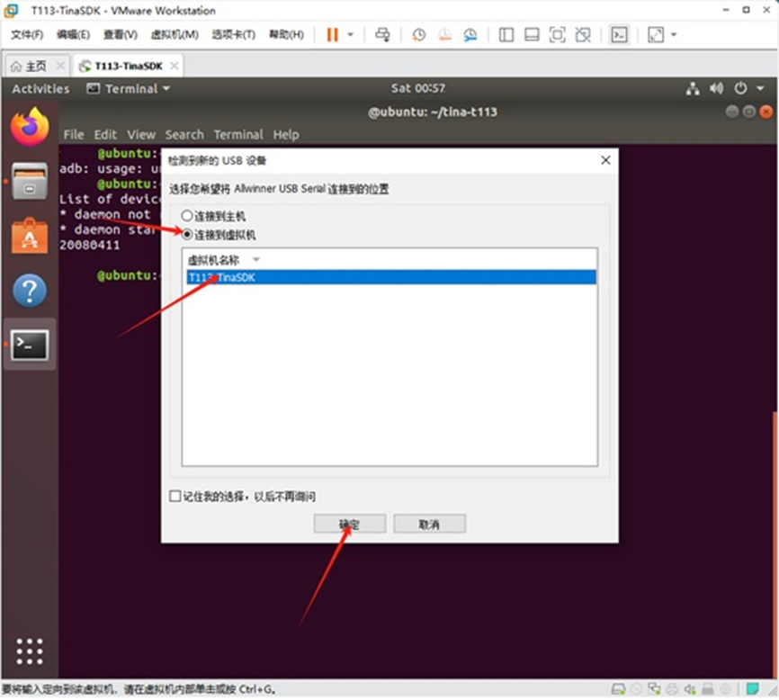Viewport: 779px width, 700px height.
Task: Pause the virtual machine with the orange pause icon
Action: (332, 35)
